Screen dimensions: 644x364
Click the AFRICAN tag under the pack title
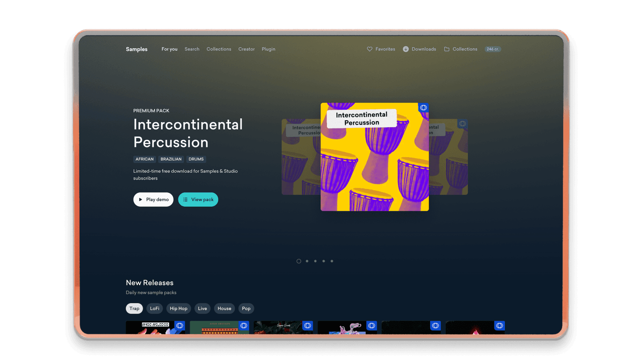coord(144,159)
